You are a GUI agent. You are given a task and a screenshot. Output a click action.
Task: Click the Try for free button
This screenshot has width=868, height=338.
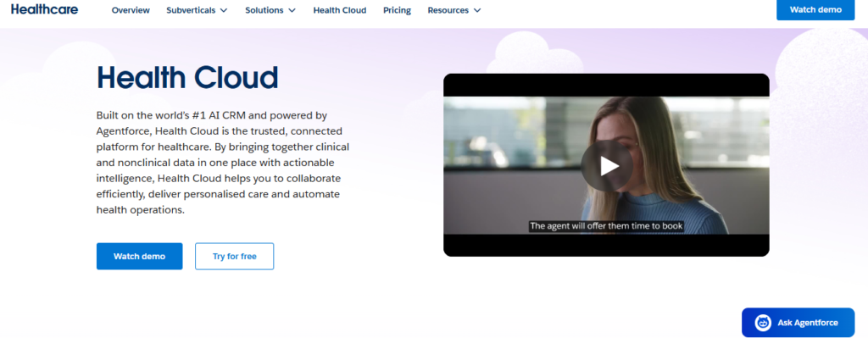pos(234,256)
